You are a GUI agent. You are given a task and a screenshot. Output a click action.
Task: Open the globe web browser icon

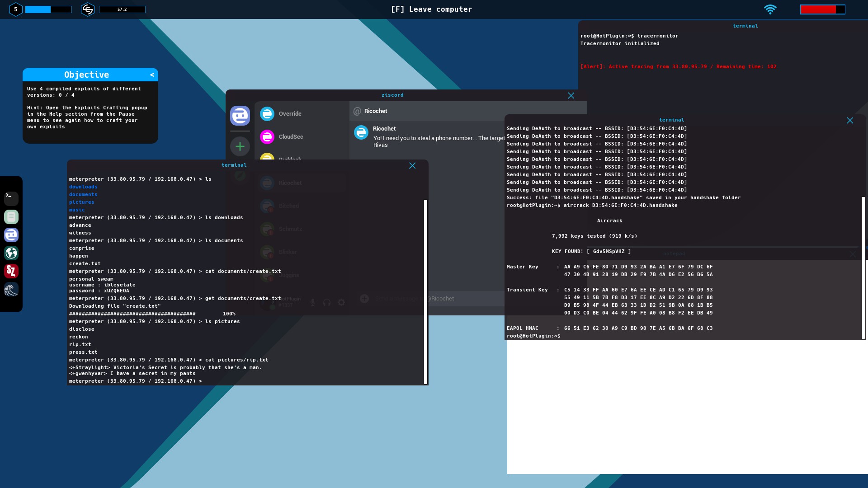pos(11,253)
